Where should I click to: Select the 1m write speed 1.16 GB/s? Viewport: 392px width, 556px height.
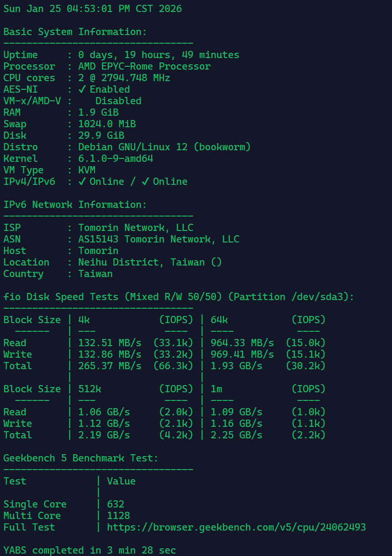point(237,423)
